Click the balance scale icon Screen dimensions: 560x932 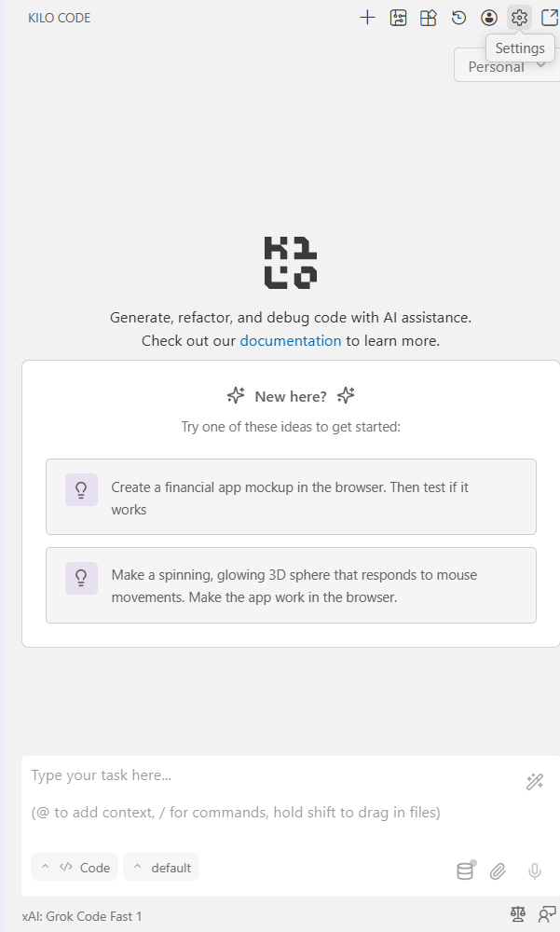(518, 914)
